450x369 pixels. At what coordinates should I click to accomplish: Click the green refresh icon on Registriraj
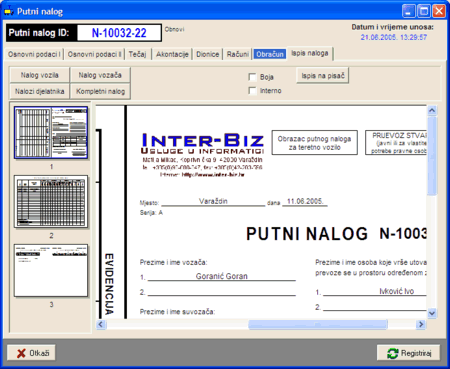[393, 353]
